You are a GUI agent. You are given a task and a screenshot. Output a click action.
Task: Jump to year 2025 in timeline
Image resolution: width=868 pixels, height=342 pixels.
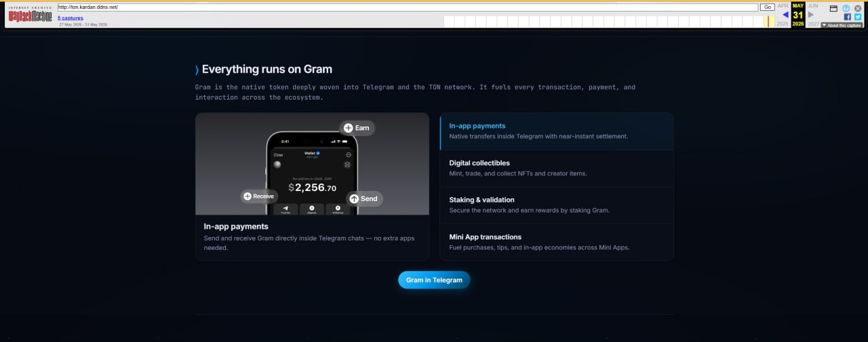pyautogui.click(x=783, y=24)
